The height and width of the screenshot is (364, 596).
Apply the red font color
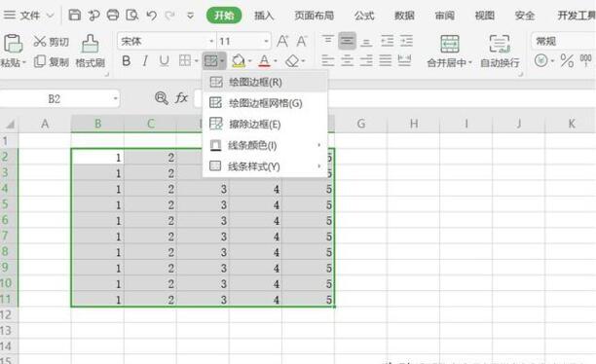click(x=265, y=60)
